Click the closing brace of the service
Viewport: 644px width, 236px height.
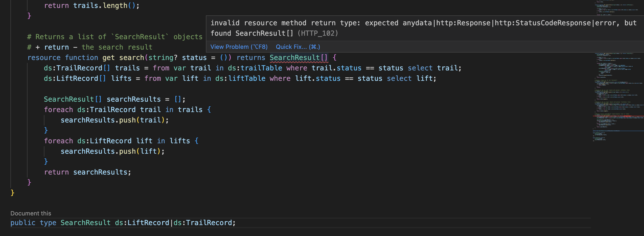12,193
